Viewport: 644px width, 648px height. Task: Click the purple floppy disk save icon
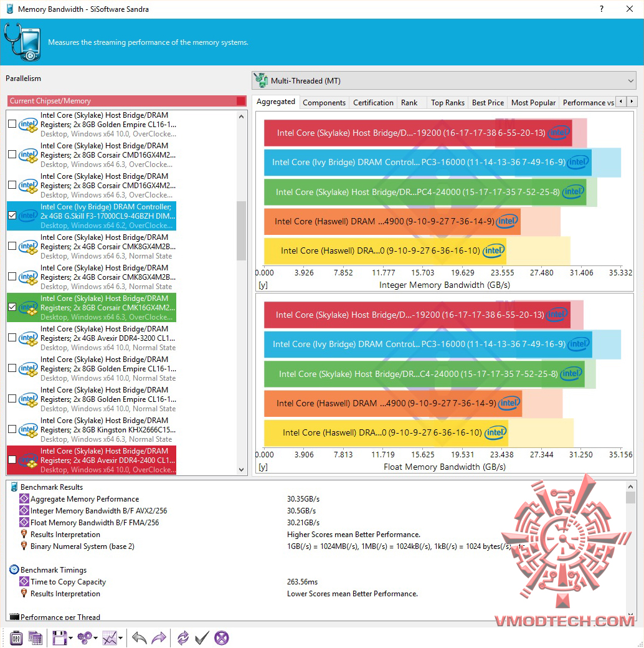pyautogui.click(x=59, y=638)
